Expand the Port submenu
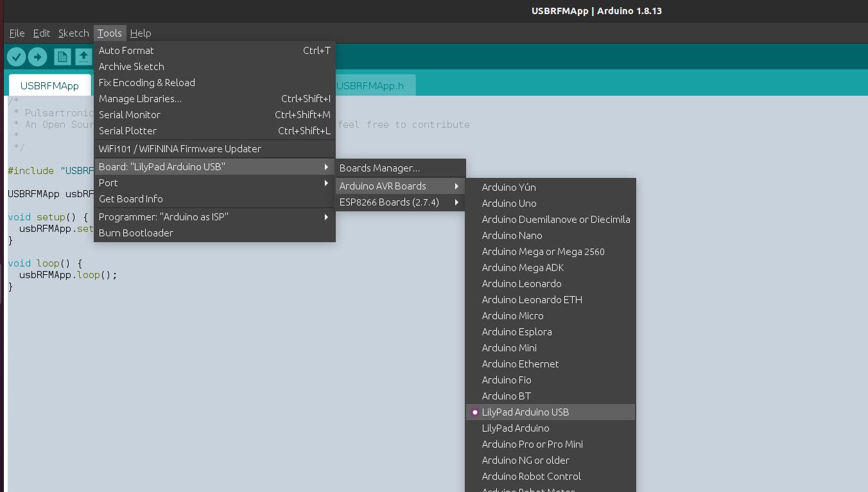Viewport: 868px width, 492px height. click(x=214, y=183)
